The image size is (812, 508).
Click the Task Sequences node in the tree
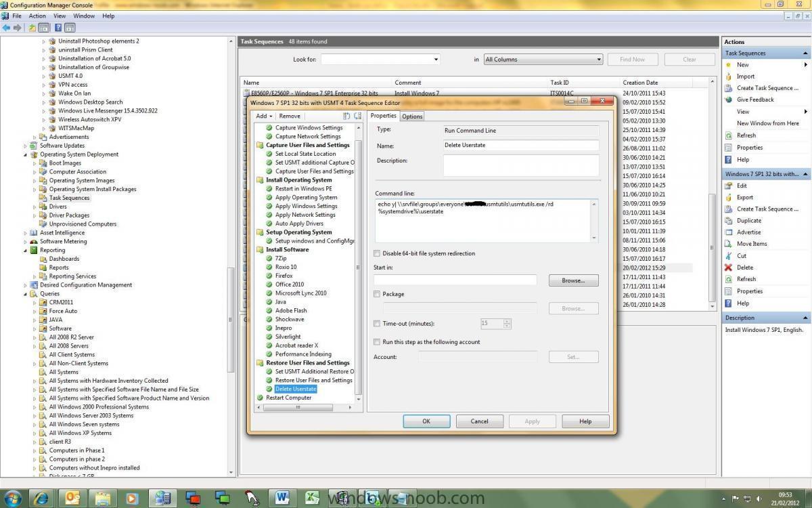pyautogui.click(x=69, y=198)
